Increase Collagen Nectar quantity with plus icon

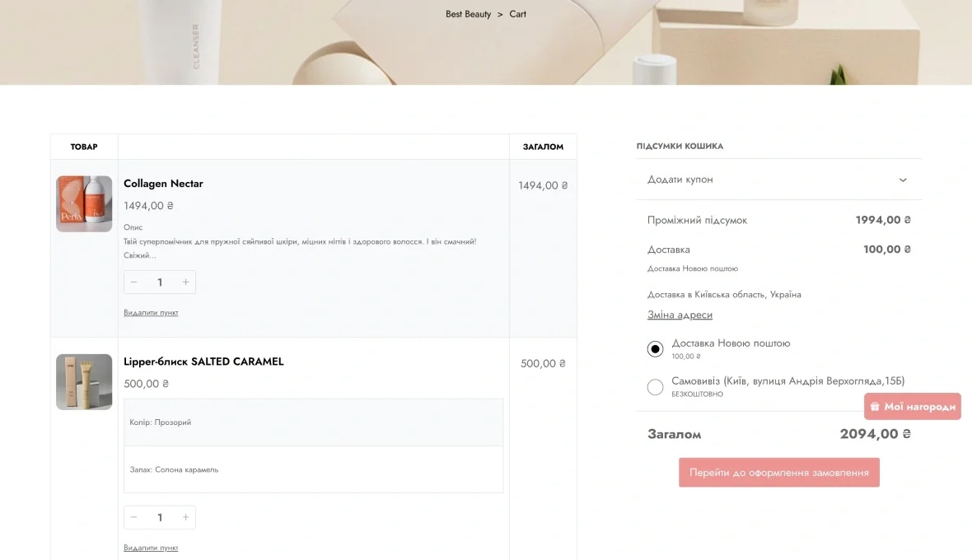185,282
